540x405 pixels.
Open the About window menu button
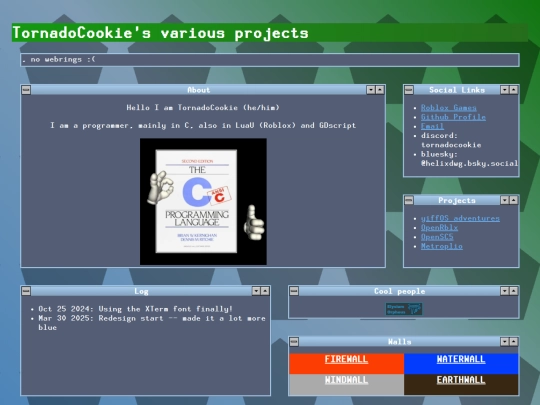pos(26,90)
